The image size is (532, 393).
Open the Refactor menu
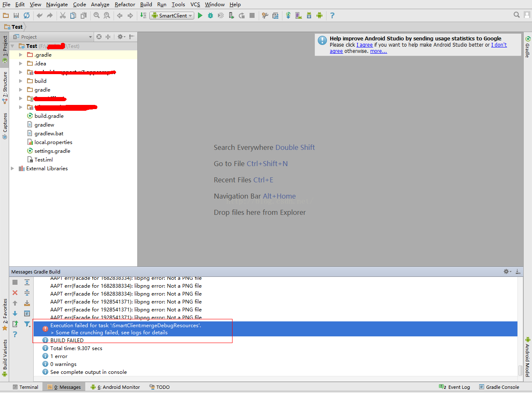125,5
